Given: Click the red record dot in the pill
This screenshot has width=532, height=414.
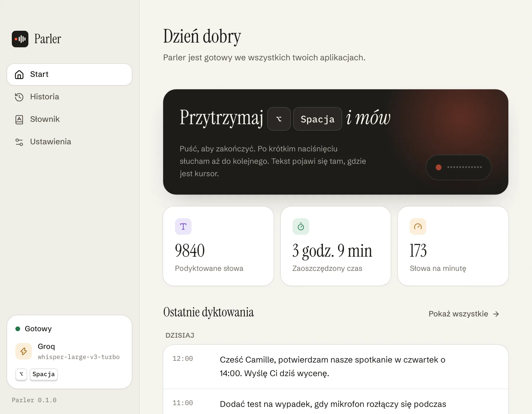Looking at the screenshot, I should (439, 167).
